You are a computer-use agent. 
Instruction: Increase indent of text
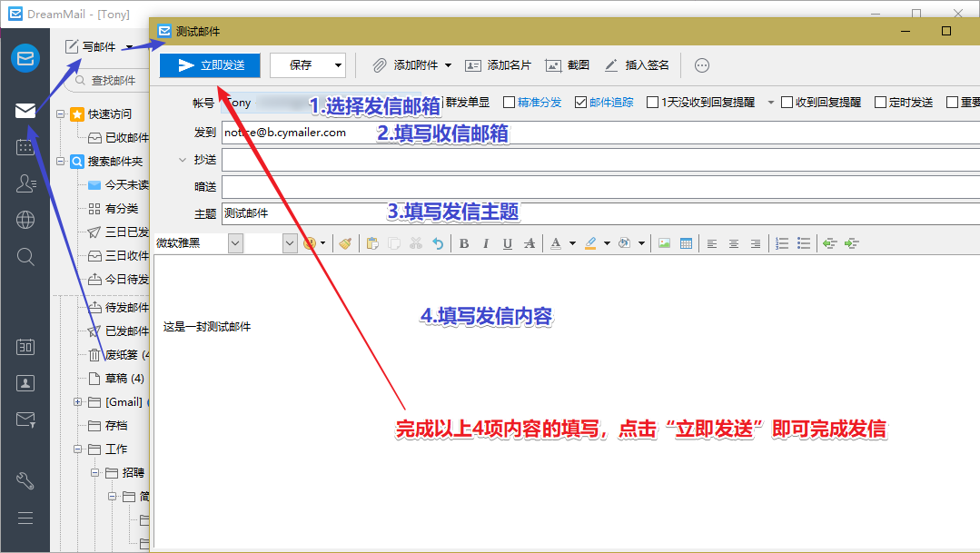[851, 243]
